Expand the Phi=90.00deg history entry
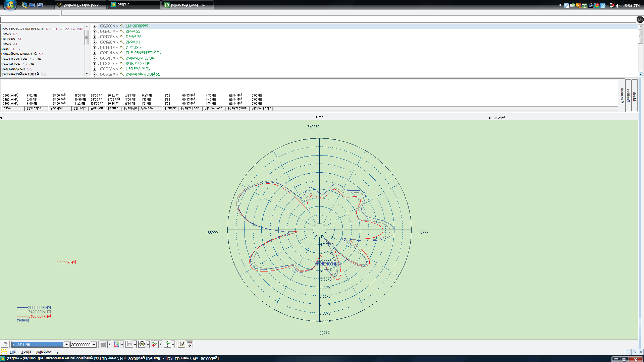This screenshot has width=644, height=362. (x=95, y=26)
